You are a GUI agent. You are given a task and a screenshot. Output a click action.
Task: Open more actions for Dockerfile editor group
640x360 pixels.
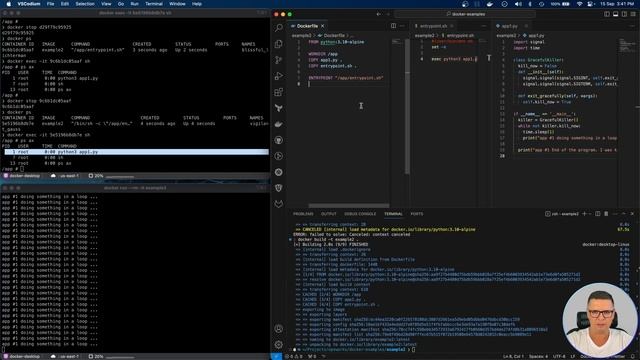coord(402,26)
